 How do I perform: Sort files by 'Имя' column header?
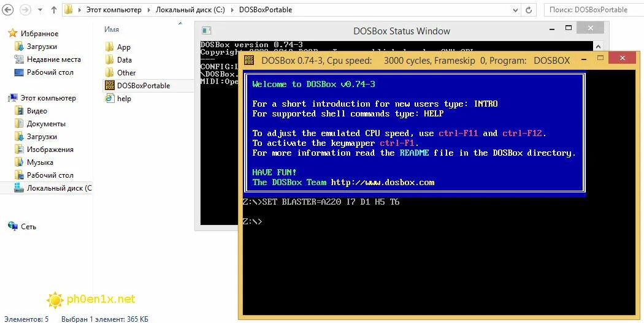(x=111, y=29)
